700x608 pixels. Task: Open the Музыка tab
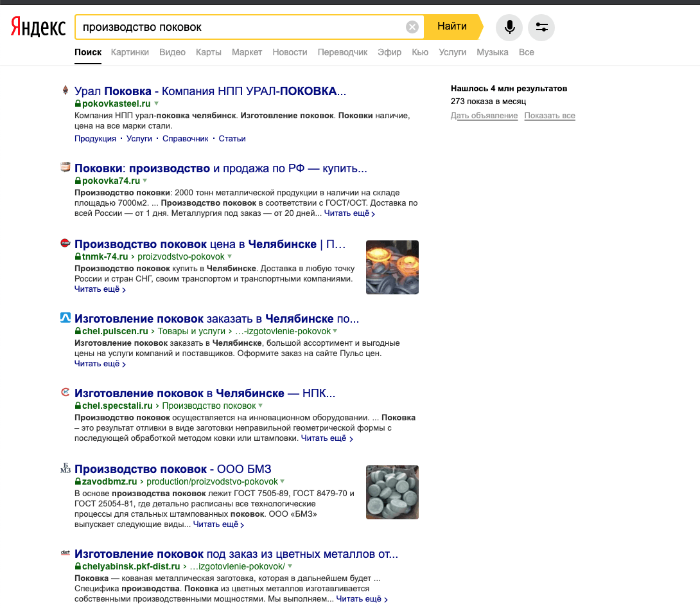(493, 52)
